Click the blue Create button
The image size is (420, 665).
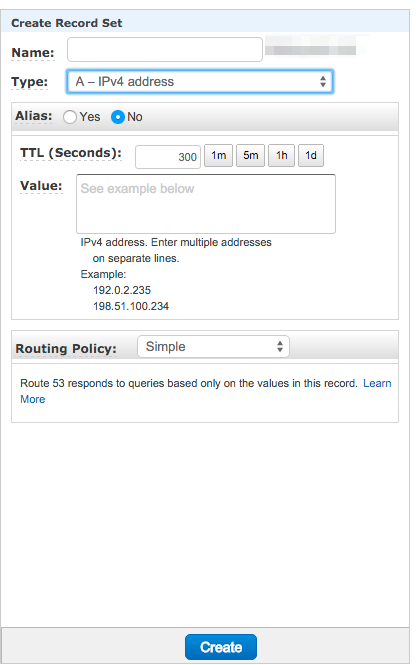[x=221, y=647]
